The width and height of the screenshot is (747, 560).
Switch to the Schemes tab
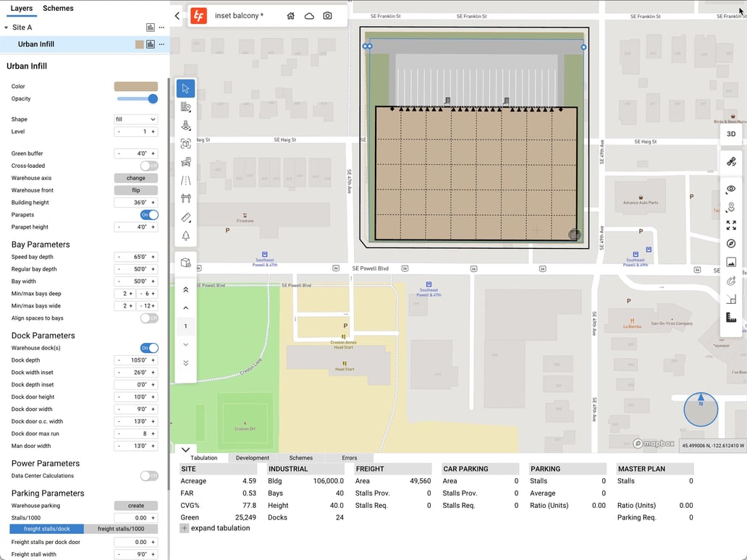click(58, 8)
